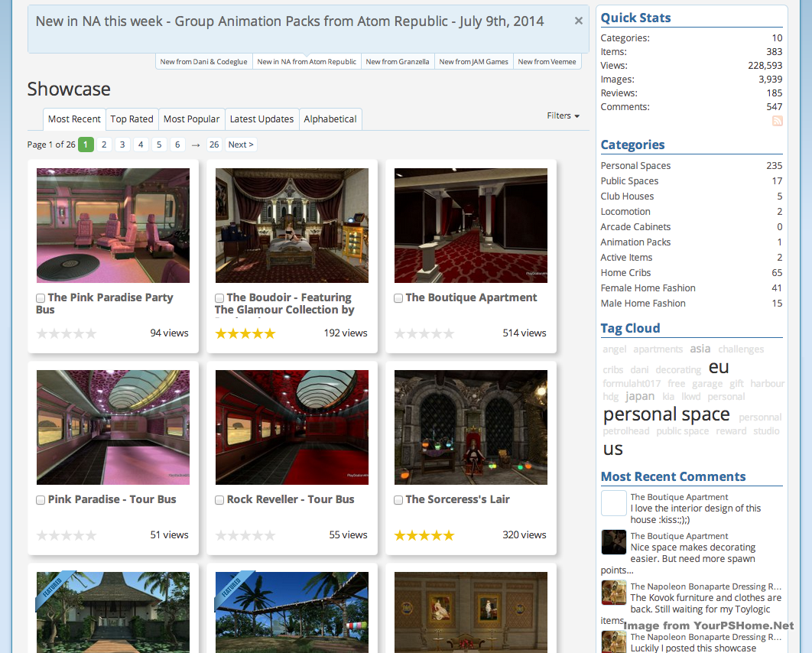812x653 pixels.
Task: Open the Most Popular tab
Action: pos(192,119)
